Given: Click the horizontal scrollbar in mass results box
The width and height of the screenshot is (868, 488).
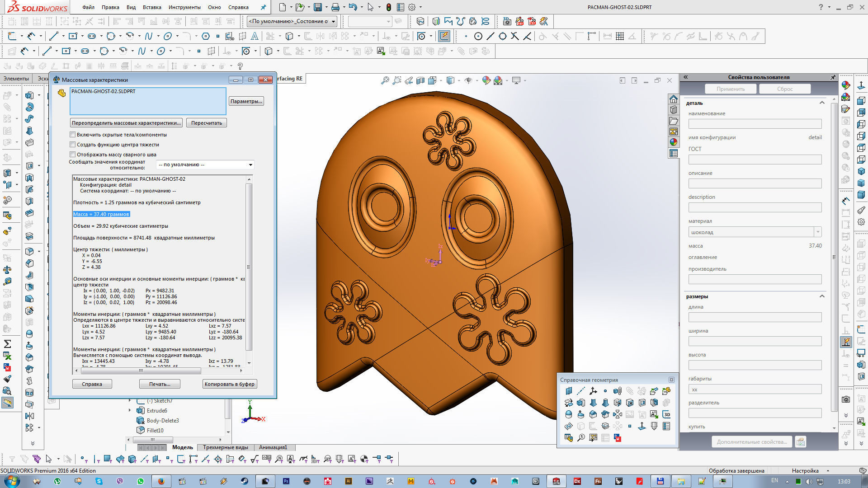Looking at the screenshot, I should pyautogui.click(x=141, y=371).
